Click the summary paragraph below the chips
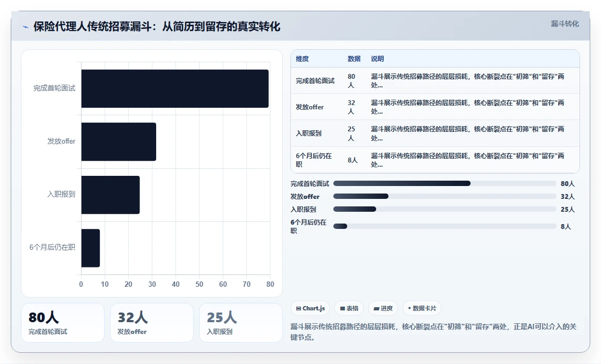The width and height of the screenshot is (601, 364). (x=434, y=332)
